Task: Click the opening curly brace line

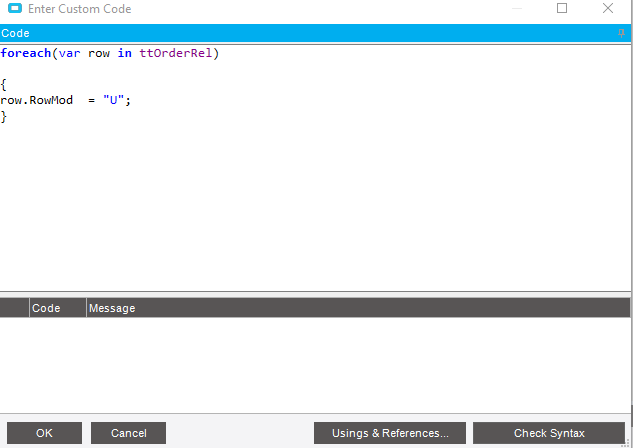Action: point(4,85)
